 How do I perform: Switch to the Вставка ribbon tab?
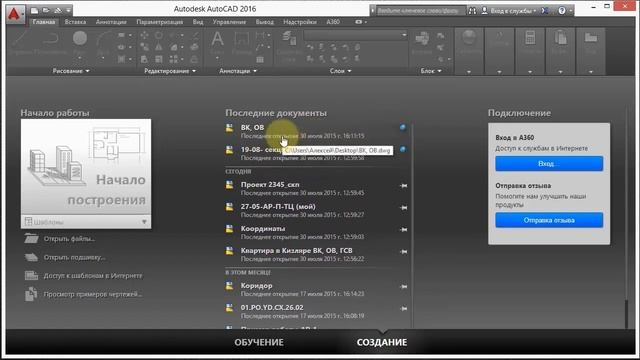tap(75, 22)
